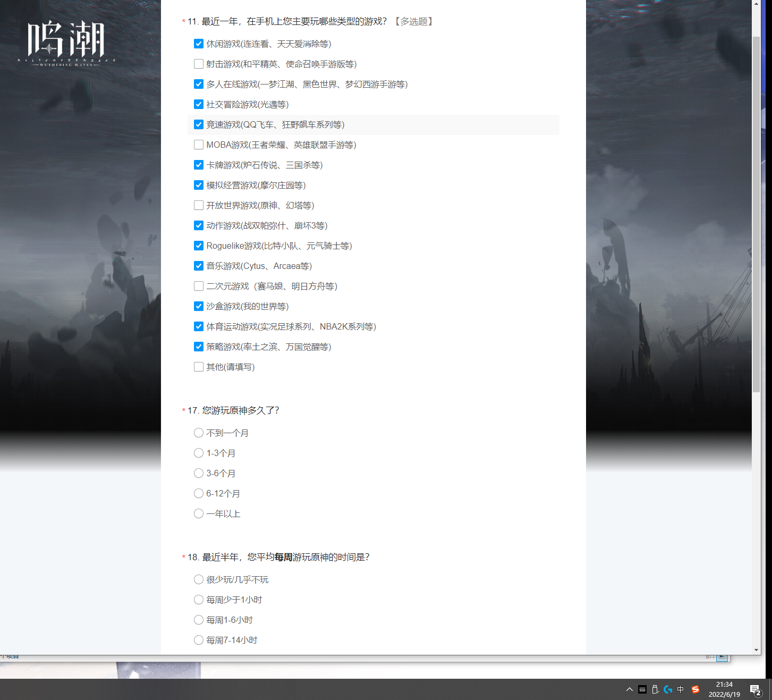Uncheck 竞速游戏(QQ飞车) option
The width and height of the screenshot is (772, 700).
(199, 124)
